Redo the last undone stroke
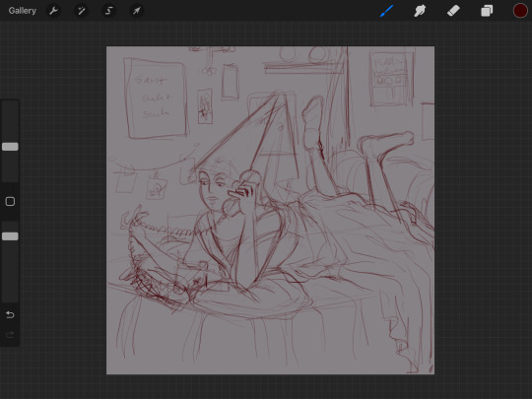532x399 pixels. pyautogui.click(x=10, y=335)
